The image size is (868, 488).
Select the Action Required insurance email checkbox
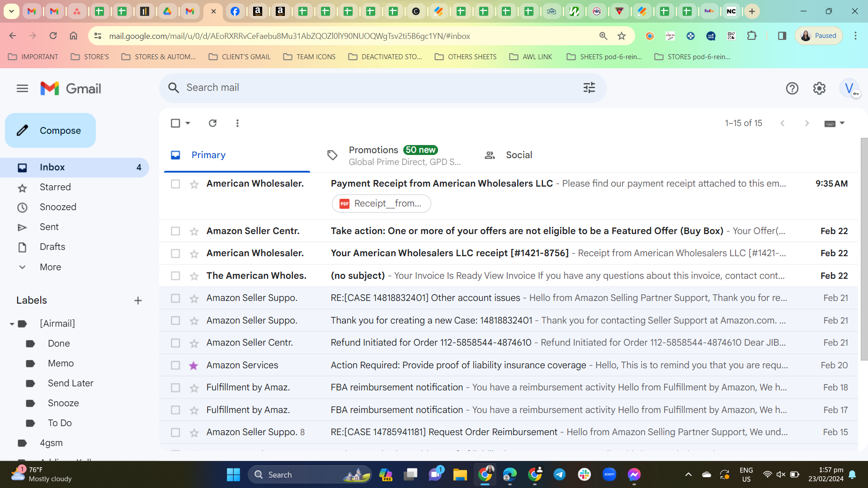pyautogui.click(x=175, y=366)
